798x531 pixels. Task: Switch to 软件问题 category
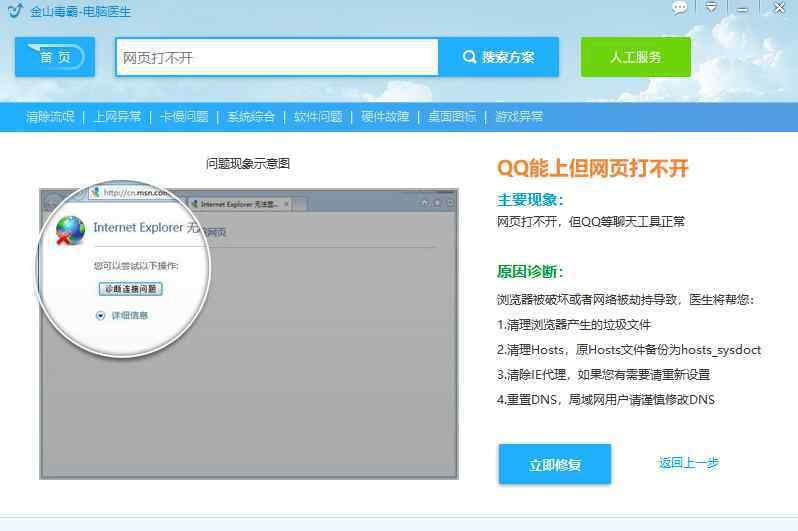318,117
